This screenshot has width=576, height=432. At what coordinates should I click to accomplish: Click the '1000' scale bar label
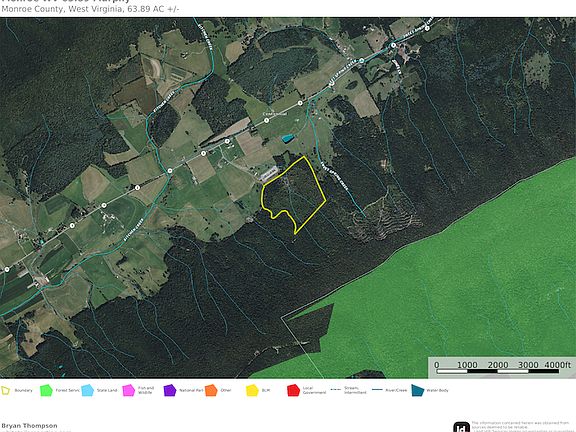pyautogui.click(x=467, y=365)
